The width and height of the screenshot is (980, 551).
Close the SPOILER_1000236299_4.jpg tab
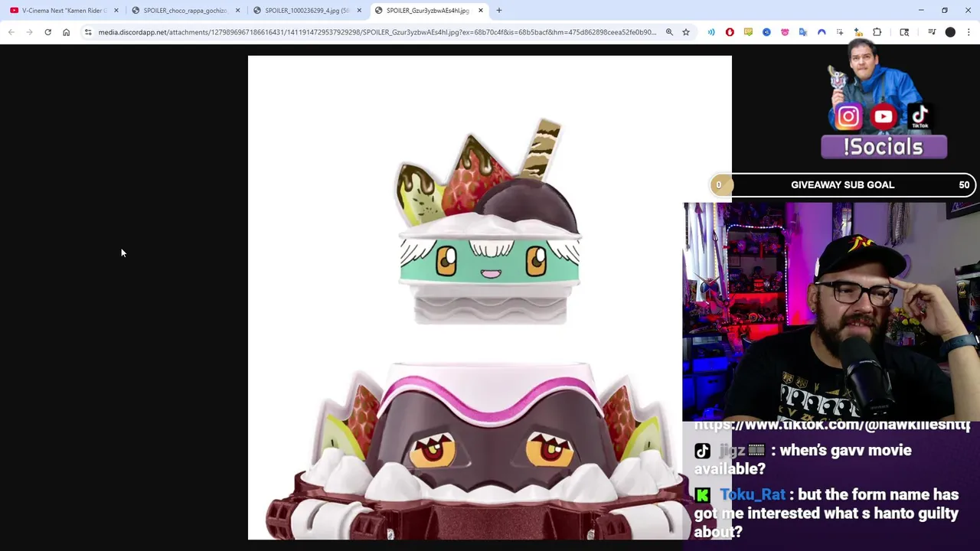point(359,11)
